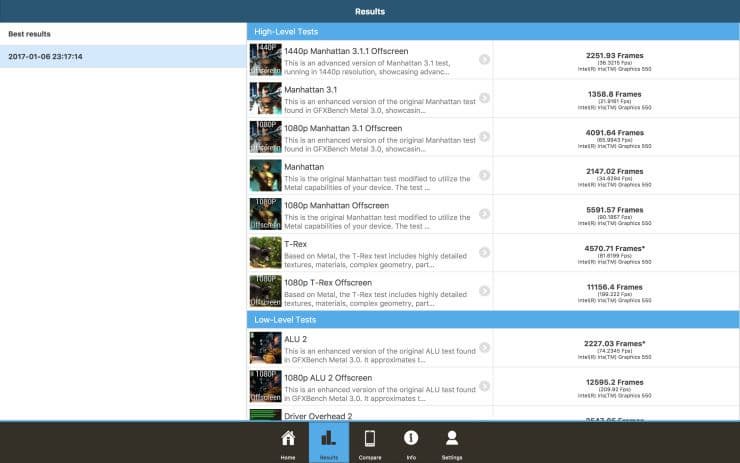
Task: Open the Settings person icon
Action: pos(452,438)
